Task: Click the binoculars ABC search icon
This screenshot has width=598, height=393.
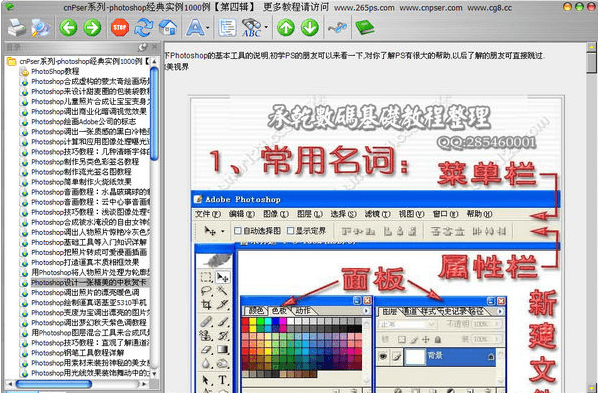Action: click(251, 27)
